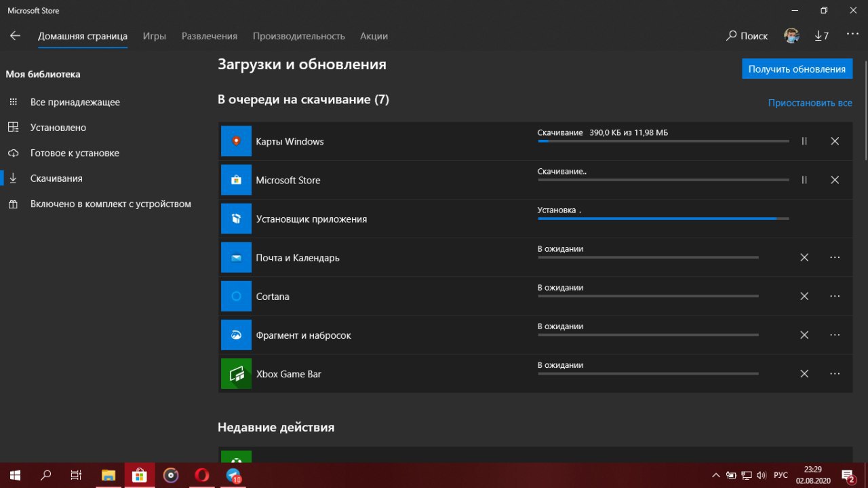Open more options for Фрагмент и набросок

click(835, 335)
